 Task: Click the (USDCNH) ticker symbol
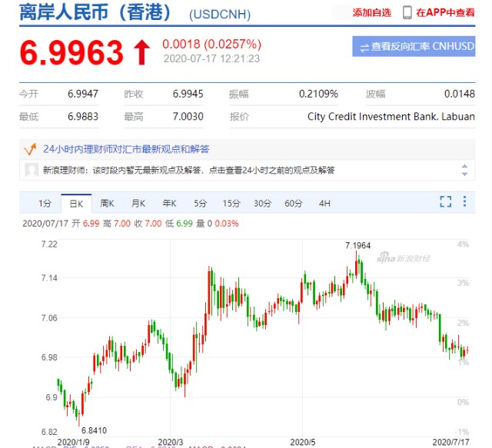(x=220, y=15)
